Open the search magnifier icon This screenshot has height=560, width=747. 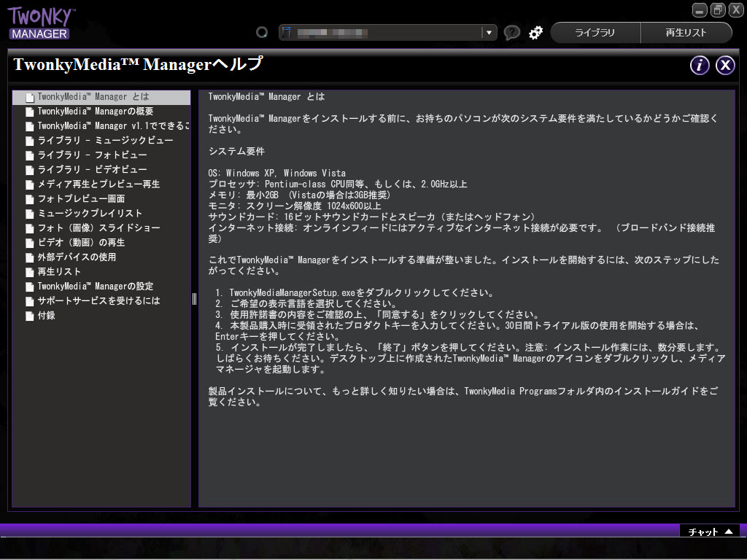pyautogui.click(x=262, y=32)
